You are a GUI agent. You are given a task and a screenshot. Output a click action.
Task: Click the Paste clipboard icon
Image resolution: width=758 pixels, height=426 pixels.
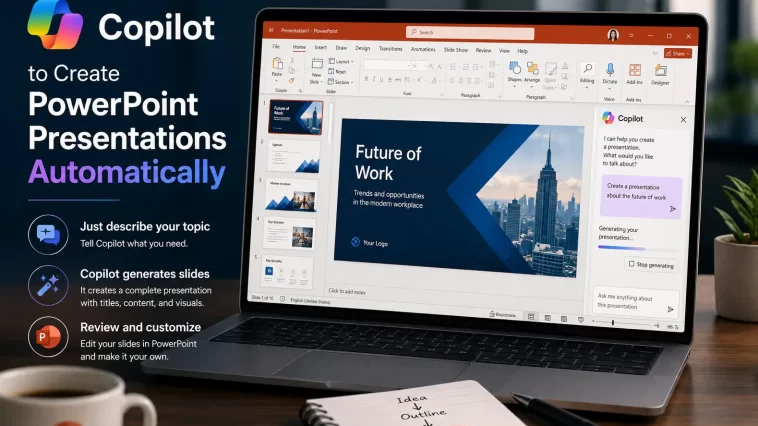pyautogui.click(x=277, y=63)
